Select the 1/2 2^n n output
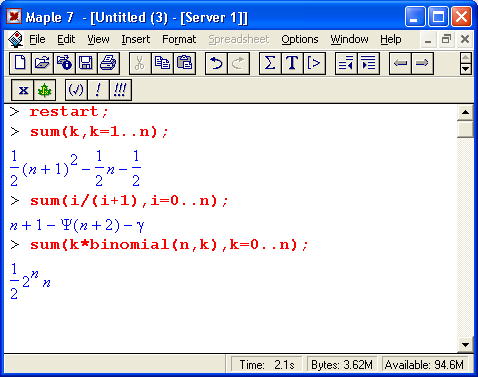Screen dimensions: 478x377 (30, 282)
